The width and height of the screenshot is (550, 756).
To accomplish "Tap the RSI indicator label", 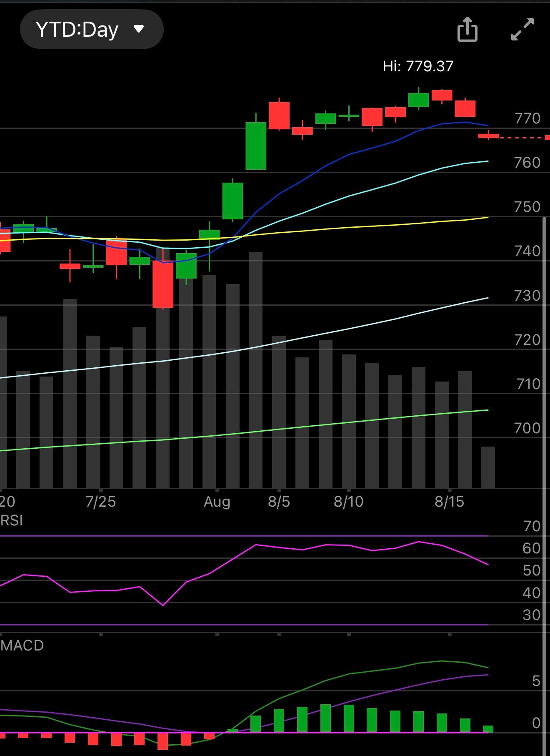I will point(12,521).
